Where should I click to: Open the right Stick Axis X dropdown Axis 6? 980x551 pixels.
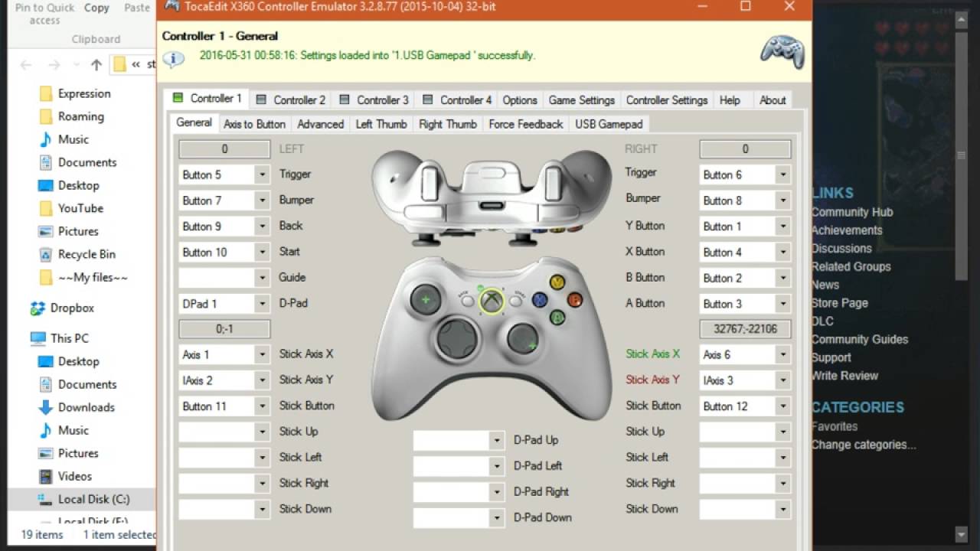tap(782, 355)
